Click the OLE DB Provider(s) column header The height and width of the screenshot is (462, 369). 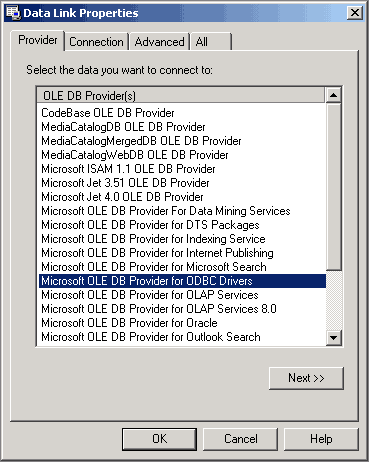180,96
